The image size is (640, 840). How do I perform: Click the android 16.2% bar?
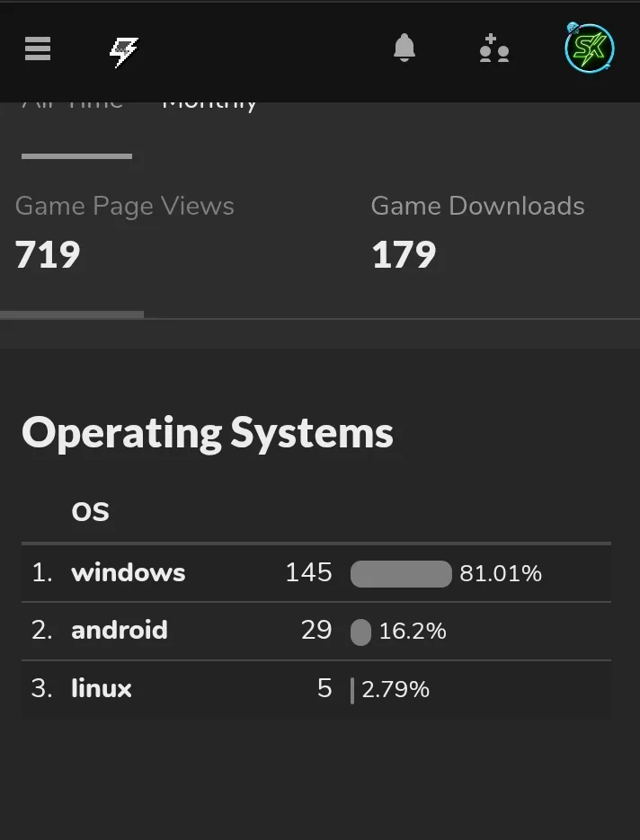pyautogui.click(x=360, y=632)
